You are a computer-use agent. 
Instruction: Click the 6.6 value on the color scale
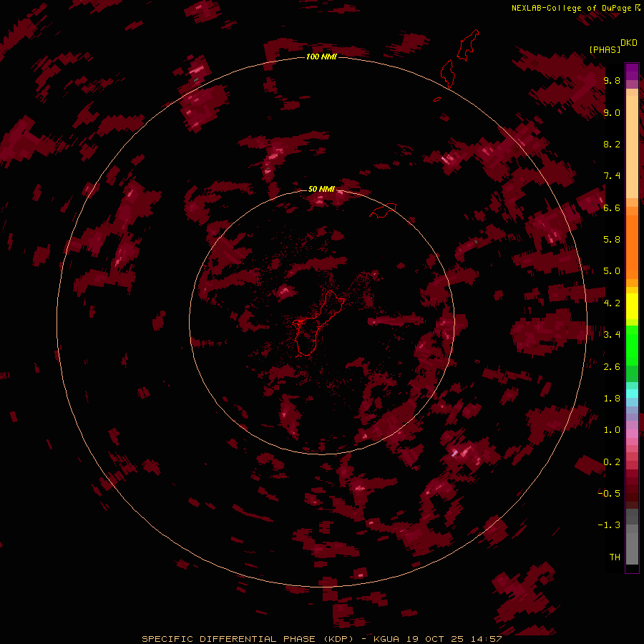(x=612, y=208)
